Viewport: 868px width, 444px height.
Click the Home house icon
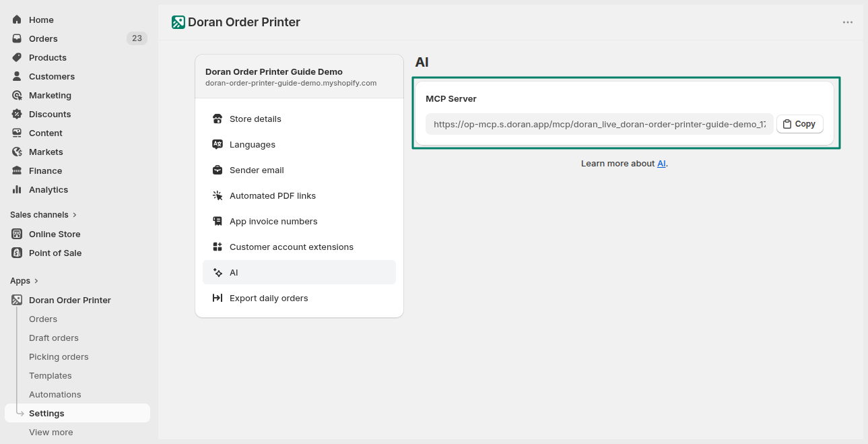pos(17,20)
